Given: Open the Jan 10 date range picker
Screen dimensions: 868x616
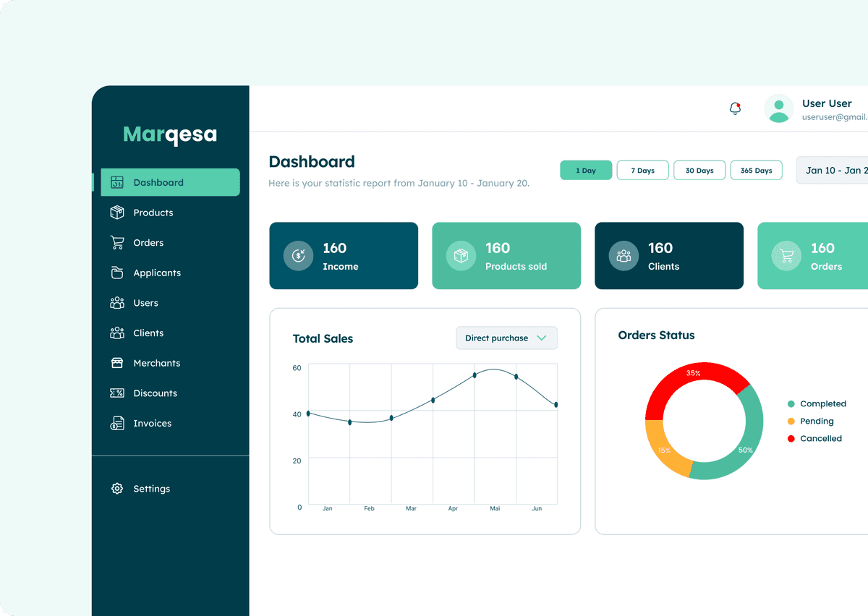Looking at the screenshot, I should (x=833, y=171).
